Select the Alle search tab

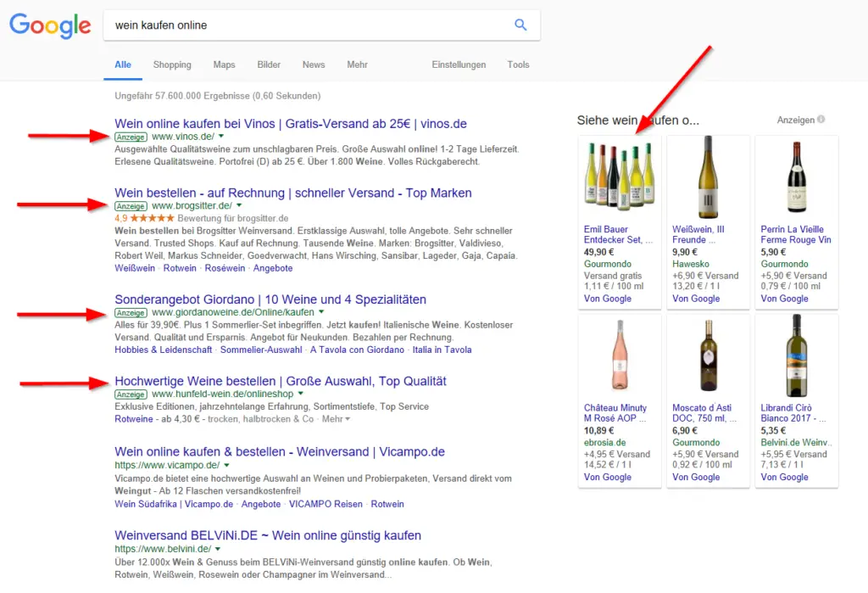click(123, 64)
